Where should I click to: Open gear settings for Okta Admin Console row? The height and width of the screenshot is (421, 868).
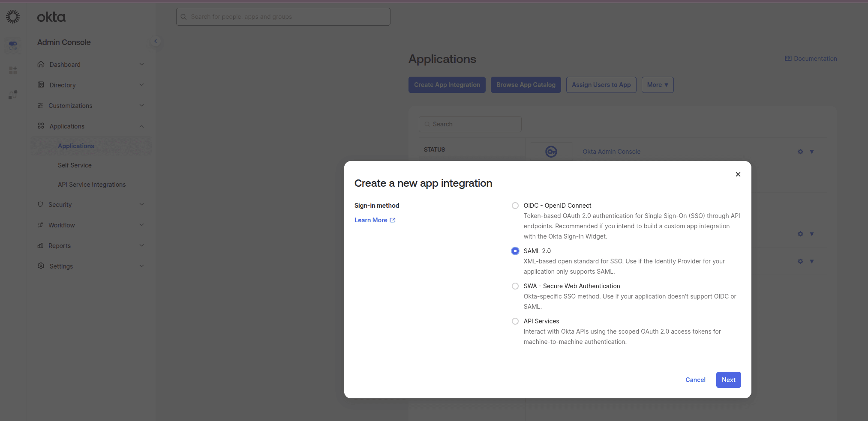(x=800, y=152)
